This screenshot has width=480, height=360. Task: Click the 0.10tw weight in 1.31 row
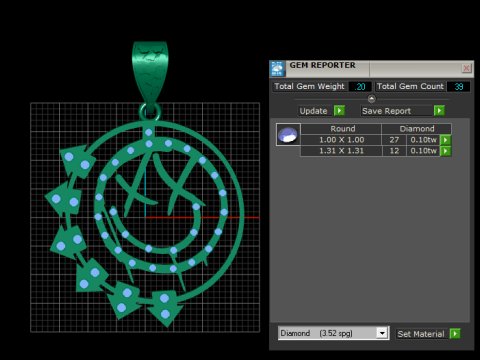tap(423, 151)
